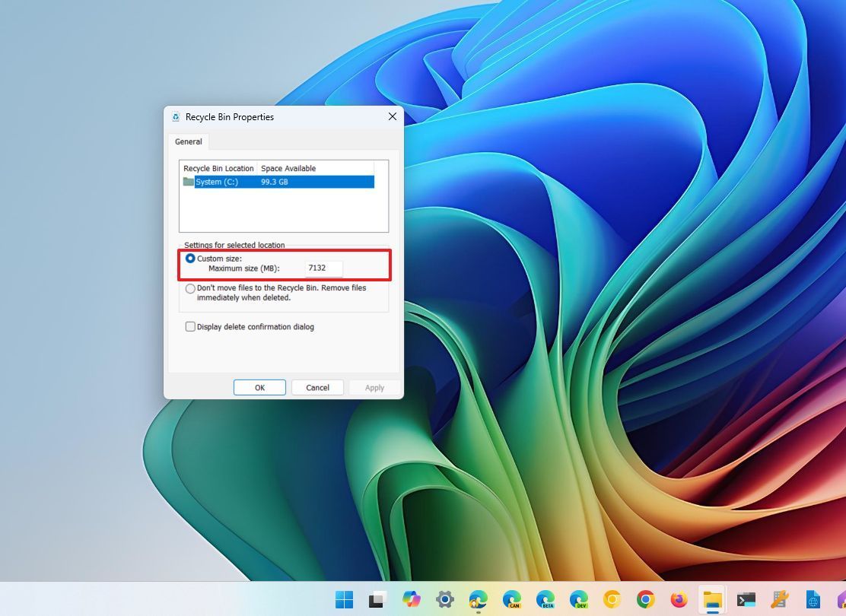Launch Windows Terminal from the taskbar
Image resolution: width=846 pixels, height=616 pixels.
coord(746,600)
